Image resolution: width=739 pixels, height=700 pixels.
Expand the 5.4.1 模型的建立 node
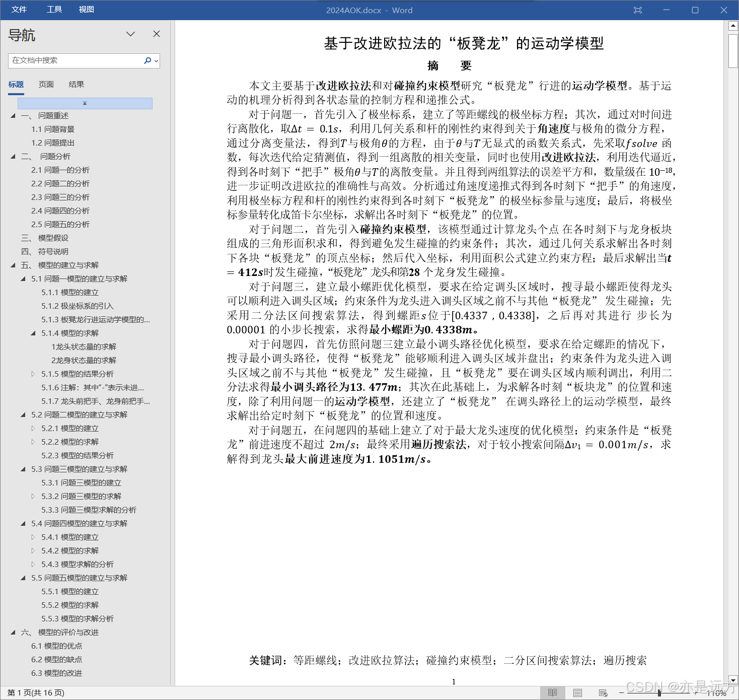pyautogui.click(x=33, y=537)
